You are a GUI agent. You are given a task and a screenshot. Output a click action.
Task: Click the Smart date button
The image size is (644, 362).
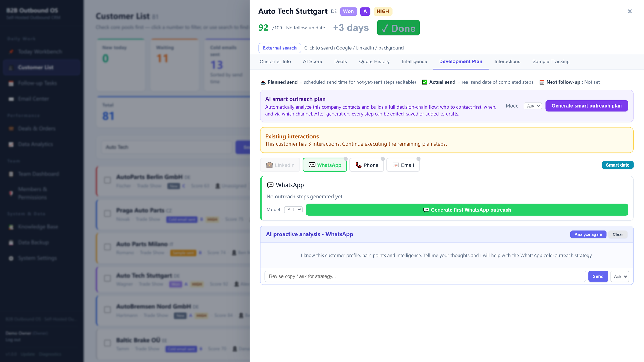pyautogui.click(x=617, y=165)
